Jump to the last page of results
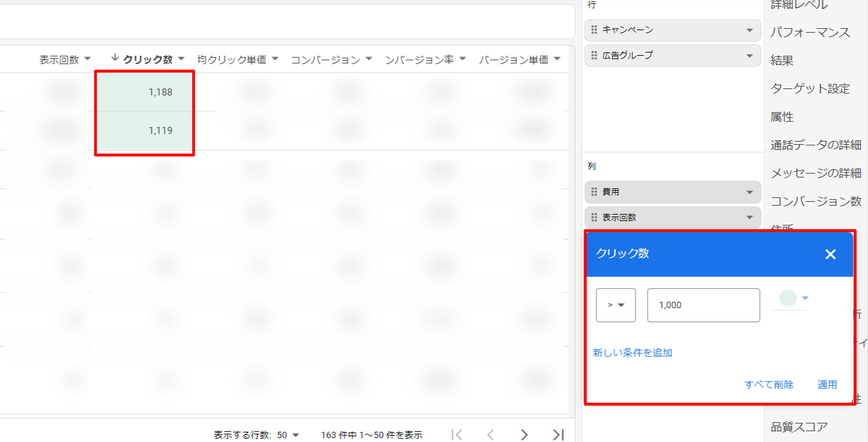This screenshot has width=868, height=442. 558,435
